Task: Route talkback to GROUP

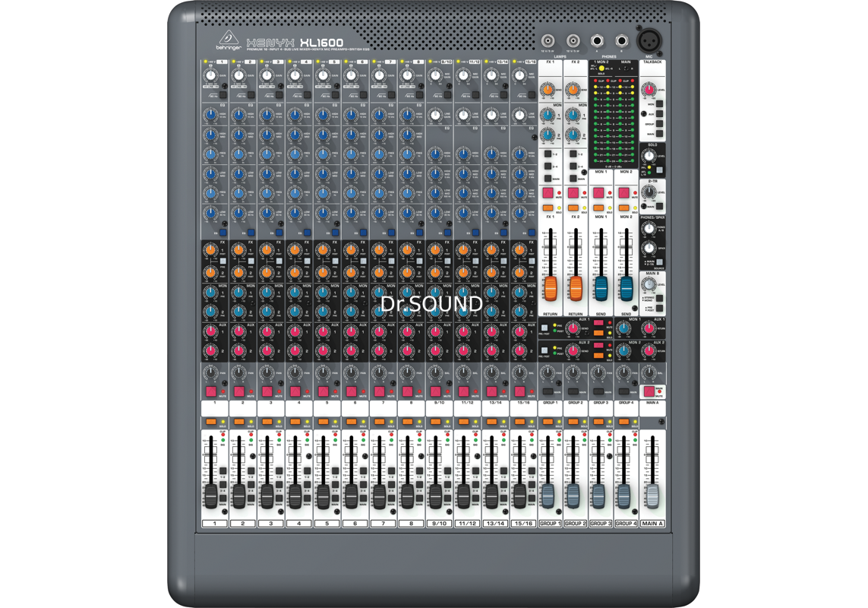Action: point(659,124)
